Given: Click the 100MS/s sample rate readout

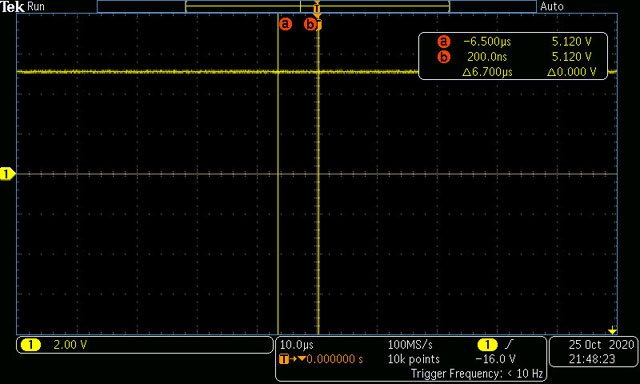Looking at the screenshot, I should coord(410,345).
